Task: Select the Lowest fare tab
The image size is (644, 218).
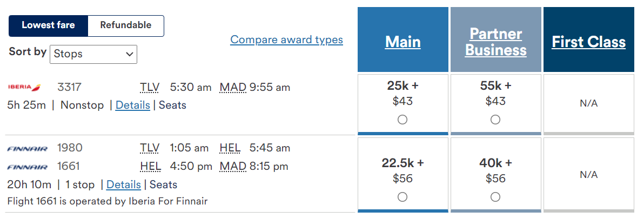Action: pyautogui.click(x=48, y=25)
